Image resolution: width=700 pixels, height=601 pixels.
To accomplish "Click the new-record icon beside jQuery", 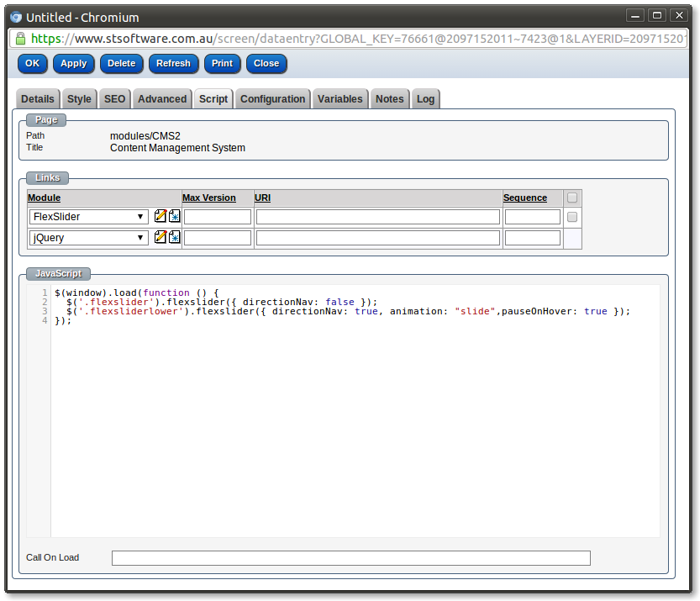I will 174,237.
